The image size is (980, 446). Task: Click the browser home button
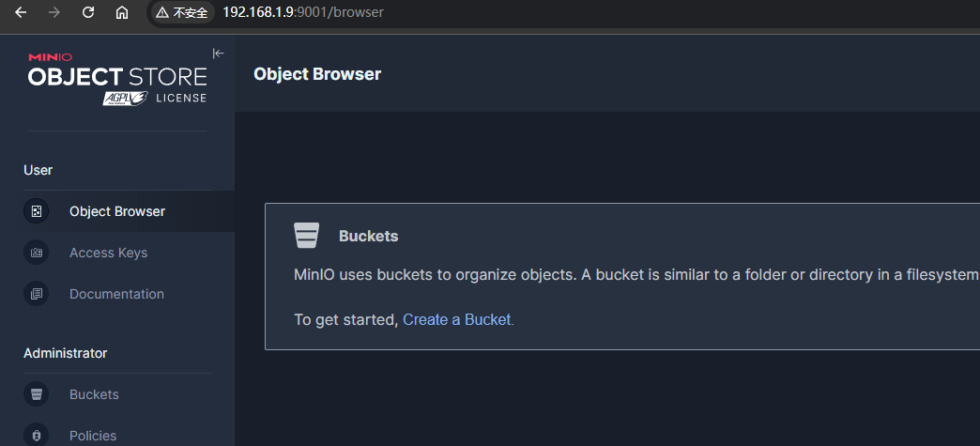click(122, 13)
